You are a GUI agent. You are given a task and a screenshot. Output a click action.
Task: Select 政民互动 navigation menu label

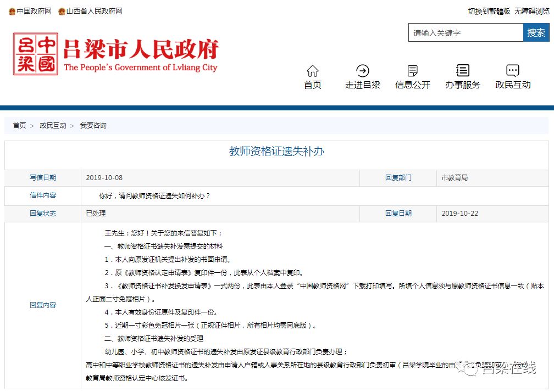coord(513,85)
